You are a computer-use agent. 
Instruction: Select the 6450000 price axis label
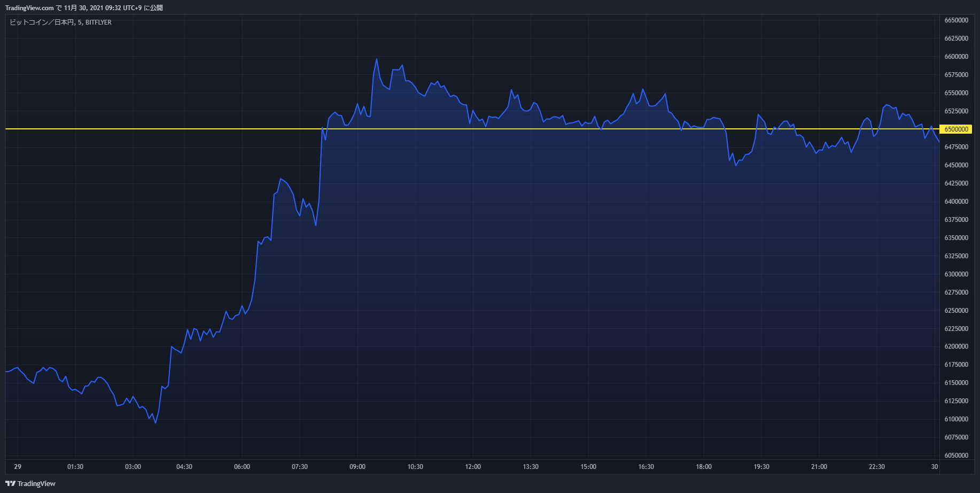tap(956, 165)
